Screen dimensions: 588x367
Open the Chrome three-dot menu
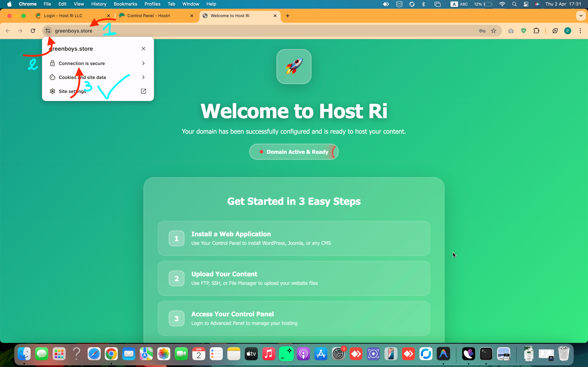(x=580, y=31)
